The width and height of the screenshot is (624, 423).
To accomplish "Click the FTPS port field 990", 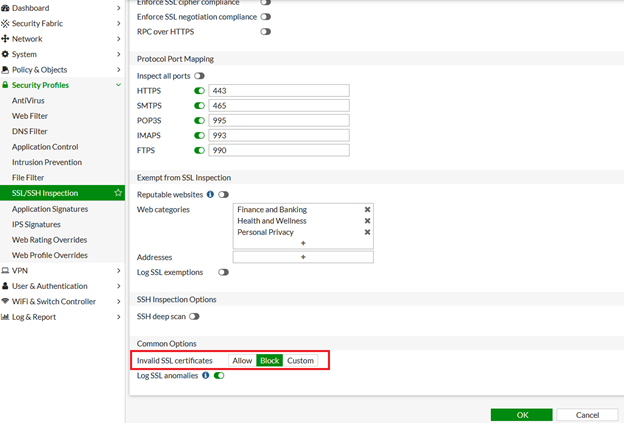I will [279, 150].
